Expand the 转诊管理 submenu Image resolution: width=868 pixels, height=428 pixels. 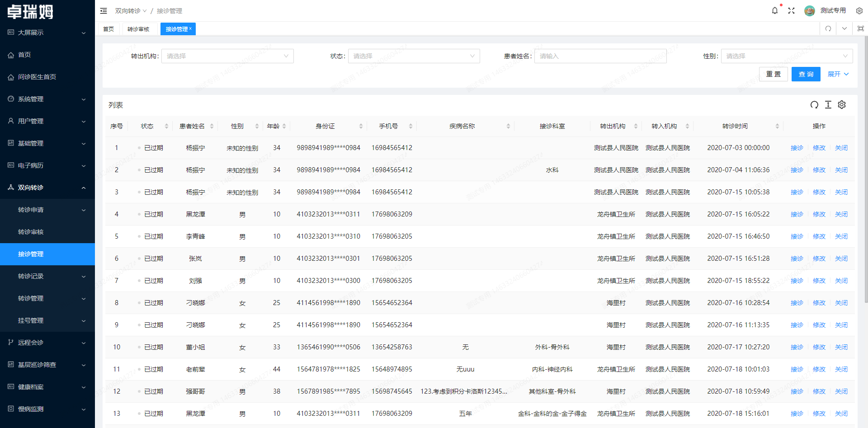click(47, 298)
